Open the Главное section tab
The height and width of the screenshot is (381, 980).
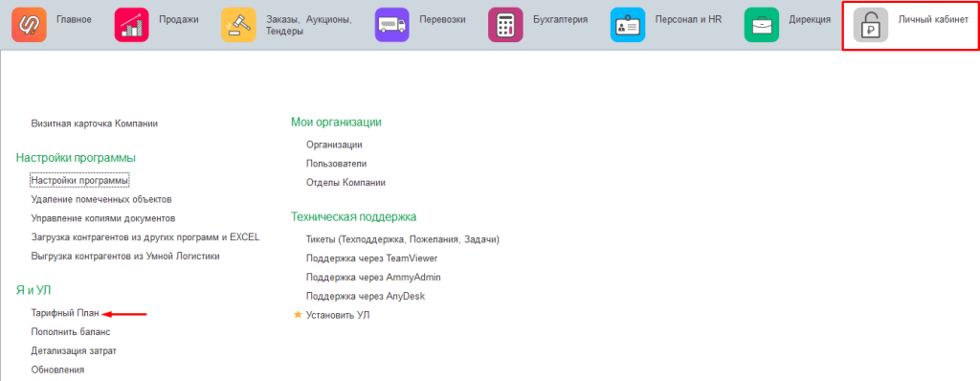(x=74, y=19)
